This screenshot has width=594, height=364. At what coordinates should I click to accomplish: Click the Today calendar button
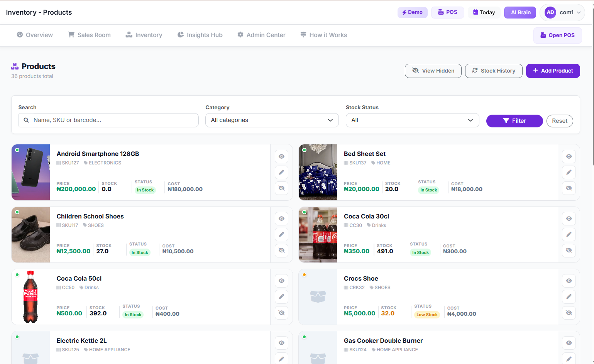pos(484,12)
